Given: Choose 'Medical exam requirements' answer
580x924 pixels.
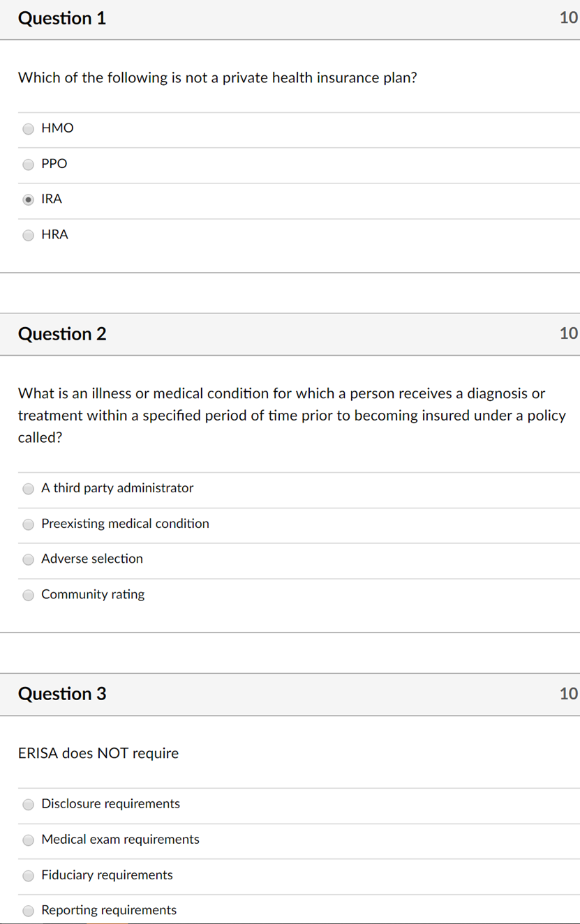Looking at the screenshot, I should click(x=28, y=840).
